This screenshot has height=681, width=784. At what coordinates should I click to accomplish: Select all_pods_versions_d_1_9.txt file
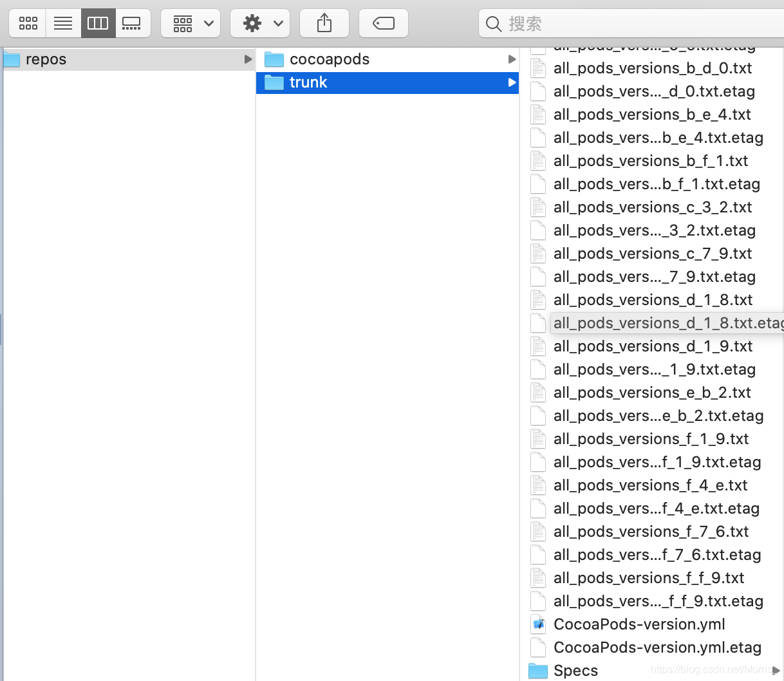tap(652, 346)
